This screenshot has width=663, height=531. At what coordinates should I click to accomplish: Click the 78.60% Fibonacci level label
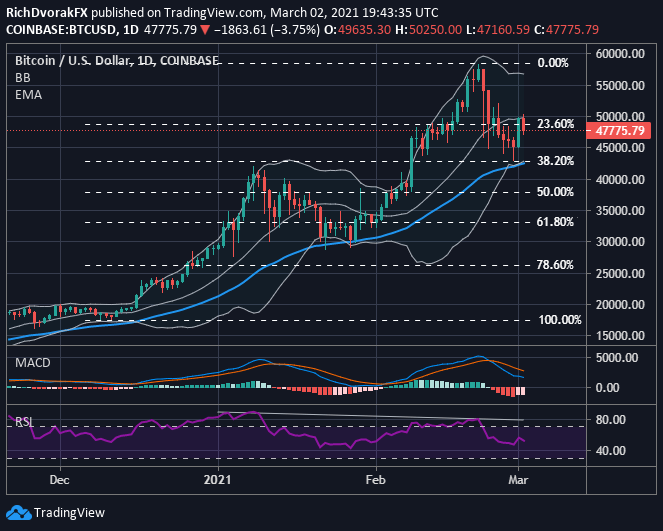556,265
